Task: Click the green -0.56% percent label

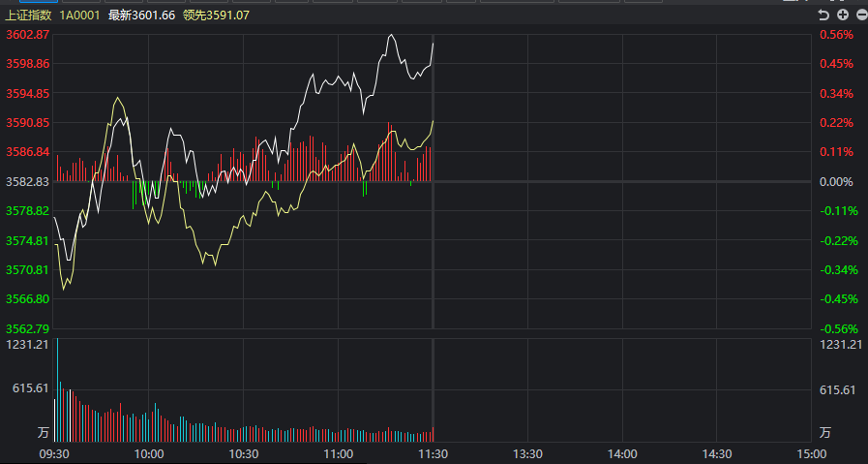Action: 839,328
